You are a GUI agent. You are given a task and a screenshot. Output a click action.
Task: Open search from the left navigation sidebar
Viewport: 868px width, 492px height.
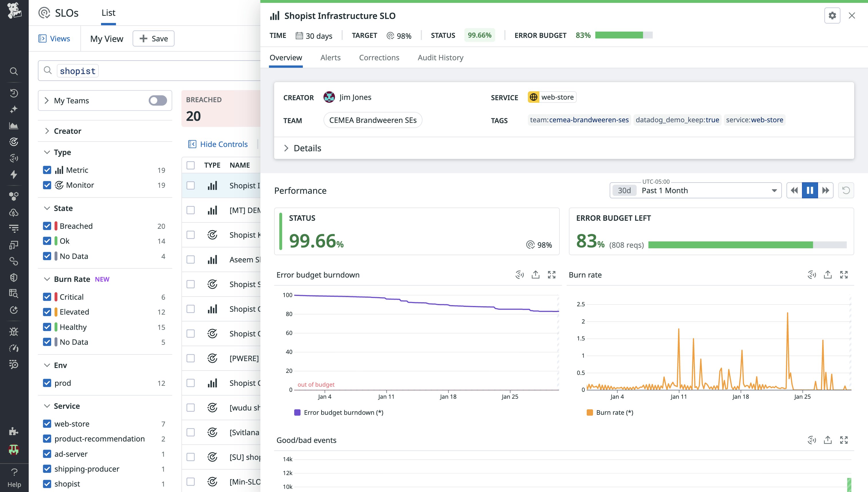click(x=13, y=71)
